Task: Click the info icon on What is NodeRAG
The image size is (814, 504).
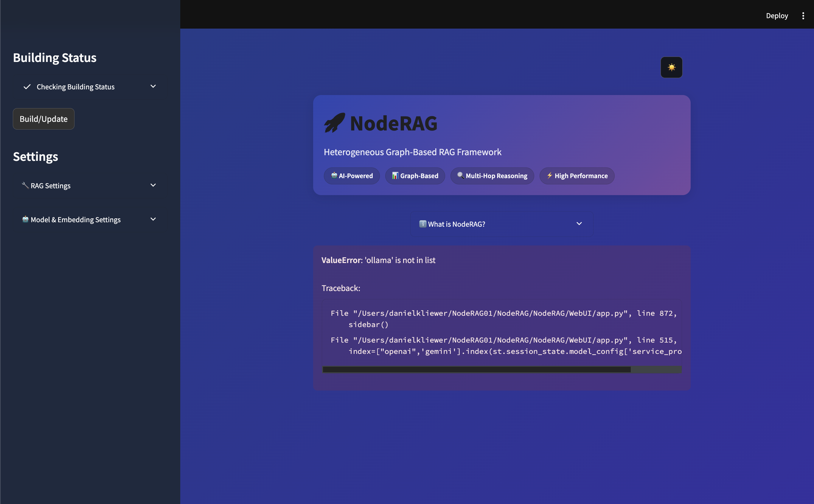Action: pos(422,224)
